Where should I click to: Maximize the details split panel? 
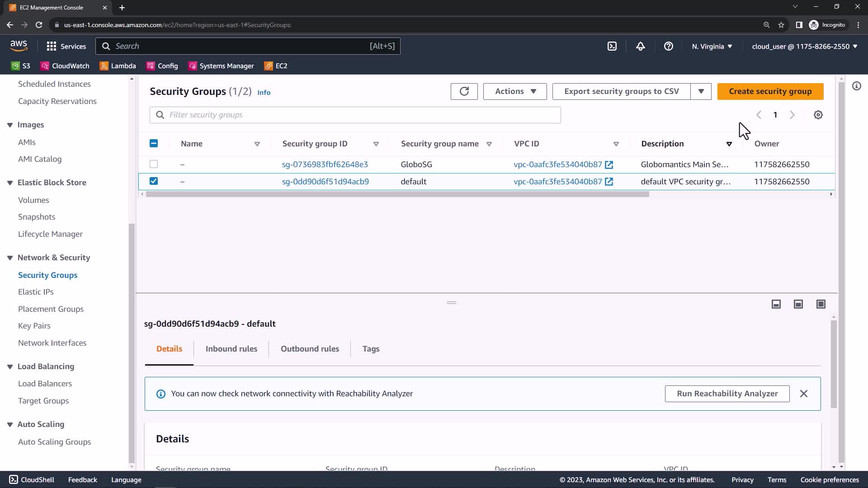pyautogui.click(x=821, y=304)
